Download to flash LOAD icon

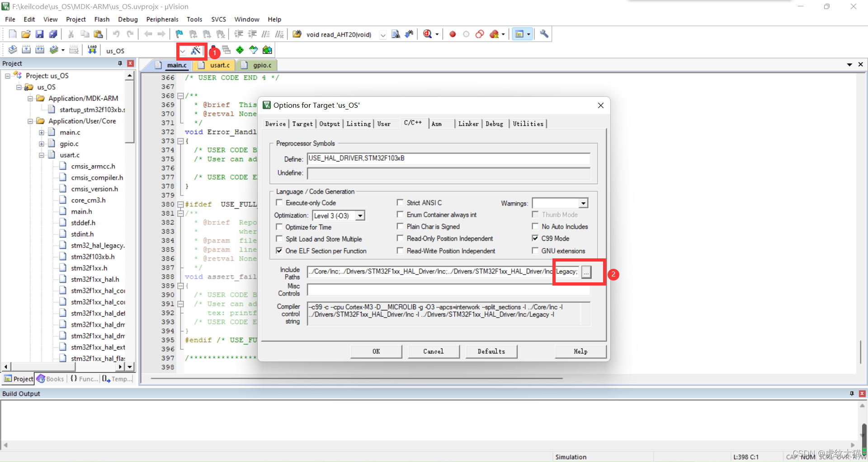click(92, 50)
